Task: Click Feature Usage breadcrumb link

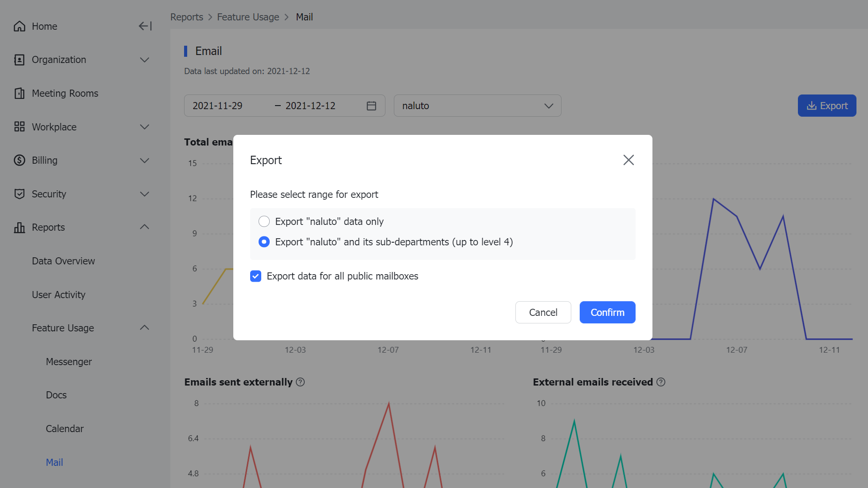Action: tap(248, 17)
